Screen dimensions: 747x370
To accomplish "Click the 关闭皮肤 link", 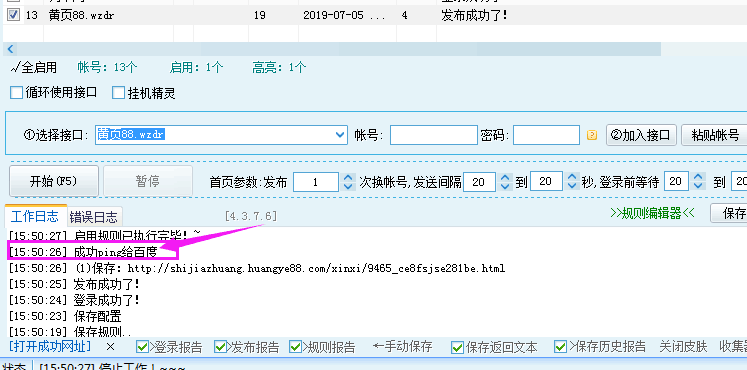I will pyautogui.click(x=683, y=346).
